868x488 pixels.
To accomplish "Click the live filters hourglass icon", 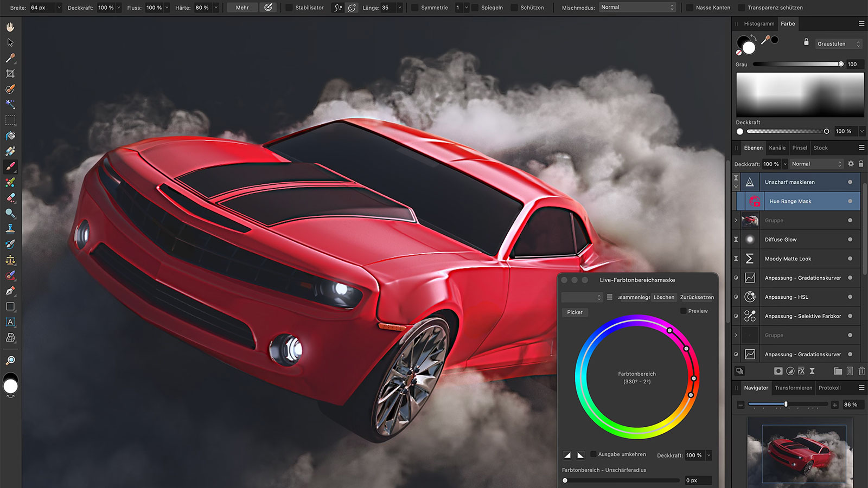I will (812, 371).
